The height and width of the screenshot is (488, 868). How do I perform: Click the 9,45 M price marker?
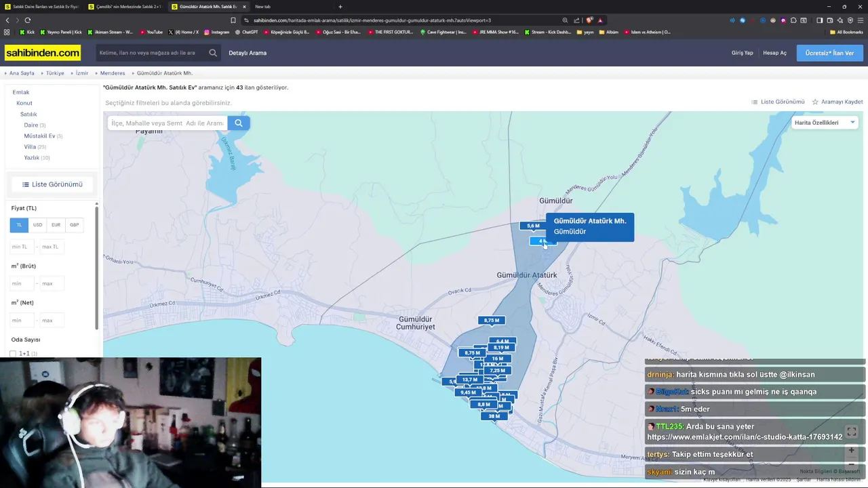(468, 392)
